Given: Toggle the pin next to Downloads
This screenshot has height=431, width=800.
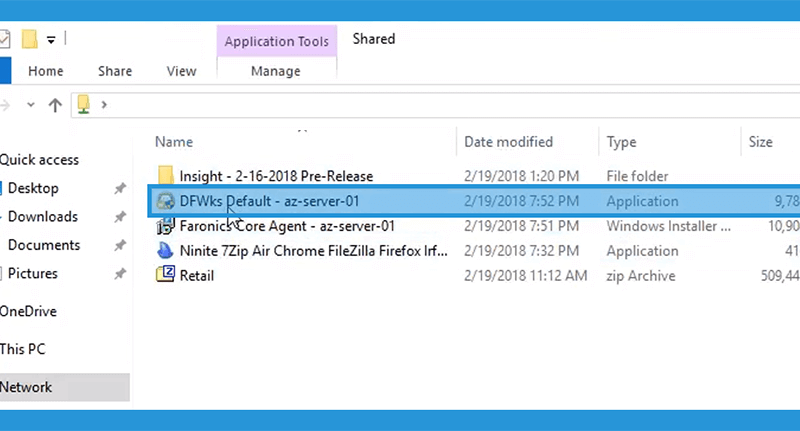Looking at the screenshot, I should tap(120, 217).
